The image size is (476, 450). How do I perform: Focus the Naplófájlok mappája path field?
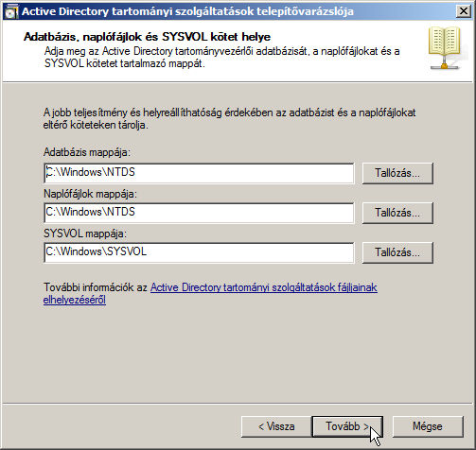pyautogui.click(x=199, y=213)
